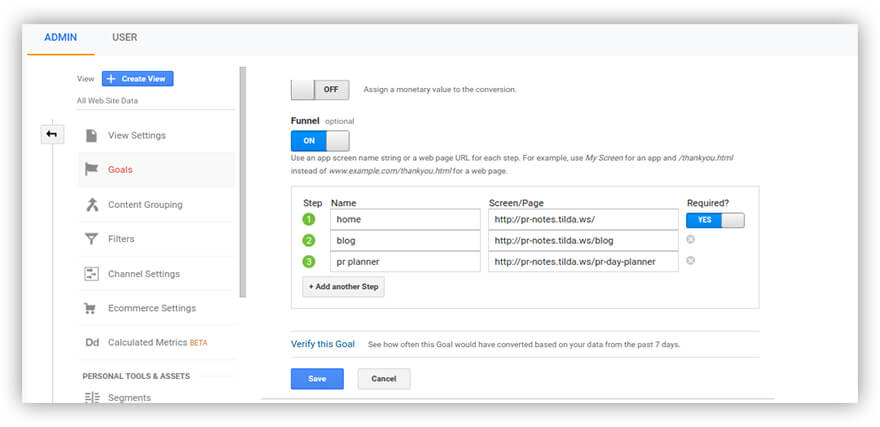This screenshot has height=427, width=880.
Task: Click the Filters funnel icon
Action: (92, 239)
